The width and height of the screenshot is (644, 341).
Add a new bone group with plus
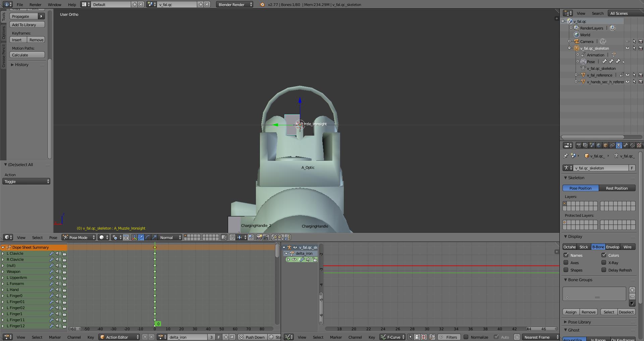click(x=632, y=290)
